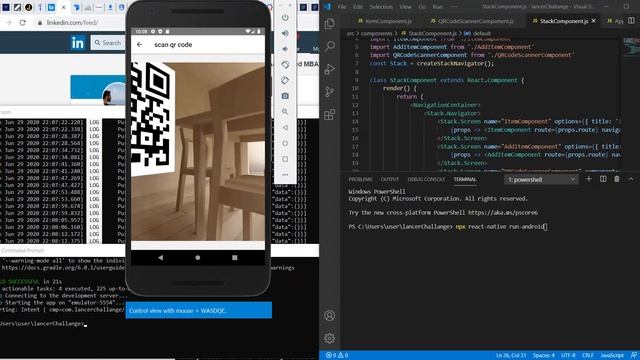Viewport: 640px width, 360px height.
Task: Close the active browser tab
Action: coord(63,7)
